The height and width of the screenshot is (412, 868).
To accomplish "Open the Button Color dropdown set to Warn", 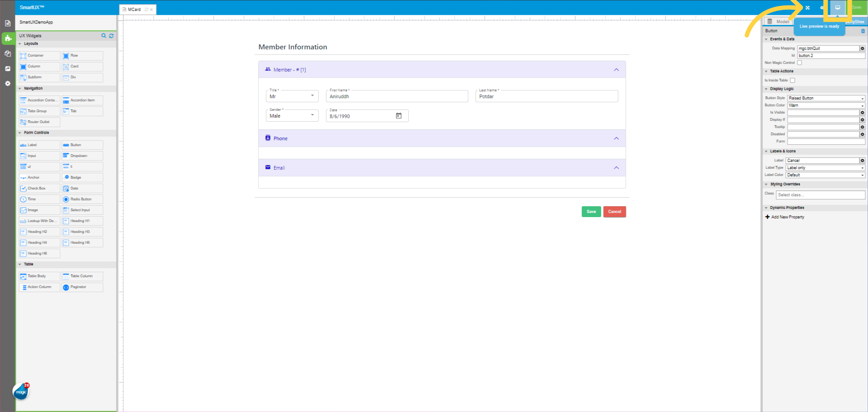I will pos(826,105).
